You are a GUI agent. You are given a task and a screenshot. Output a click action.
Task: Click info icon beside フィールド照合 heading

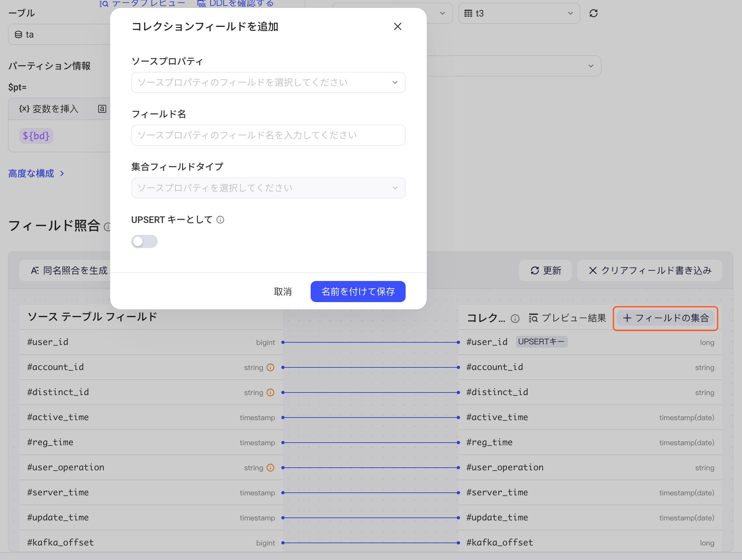coord(107,227)
